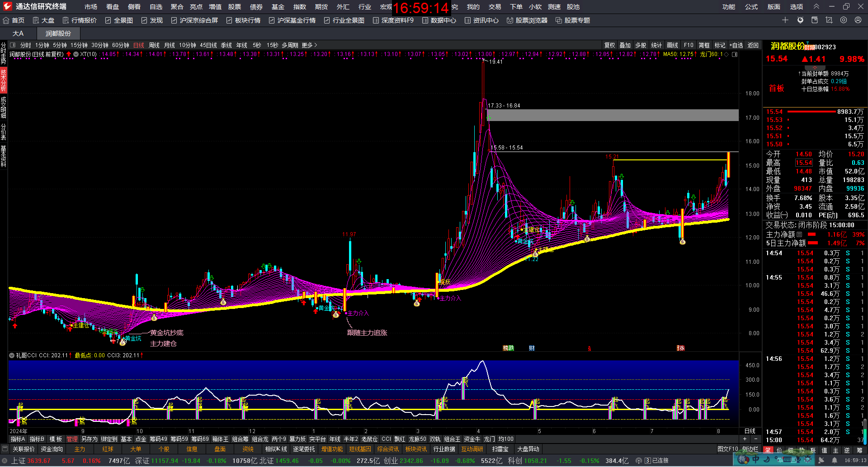
Task: Go to 首页 home icon
Action: pyautogui.click(x=14, y=20)
